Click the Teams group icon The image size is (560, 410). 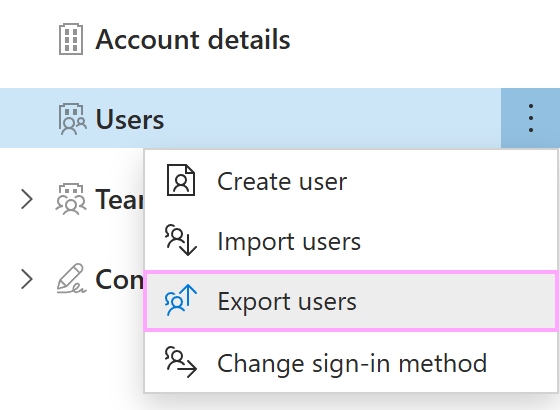click(71, 199)
